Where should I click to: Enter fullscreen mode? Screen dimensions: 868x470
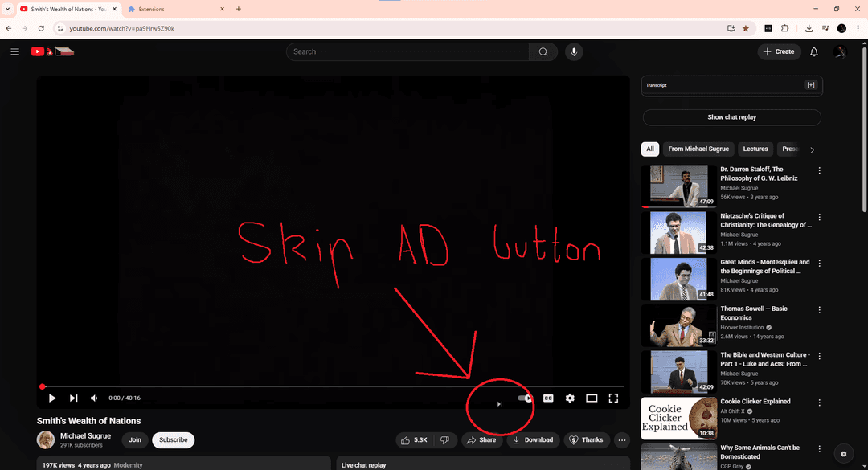[x=613, y=398]
